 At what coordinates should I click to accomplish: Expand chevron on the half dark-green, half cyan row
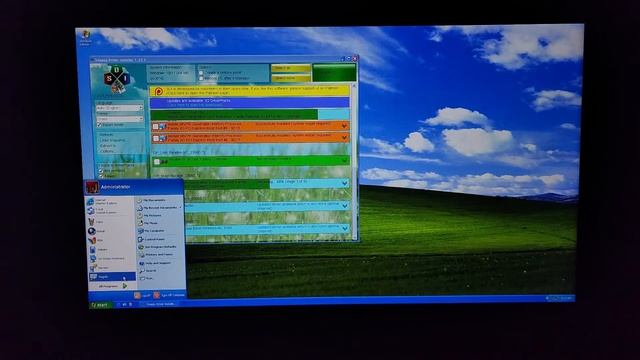coord(344,183)
